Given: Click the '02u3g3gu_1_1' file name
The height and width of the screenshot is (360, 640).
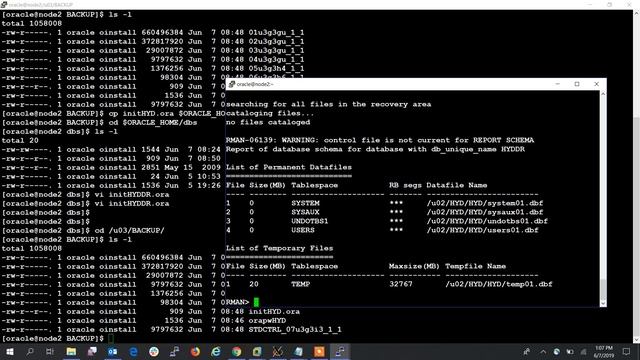Looking at the screenshot, I should (x=276, y=41).
